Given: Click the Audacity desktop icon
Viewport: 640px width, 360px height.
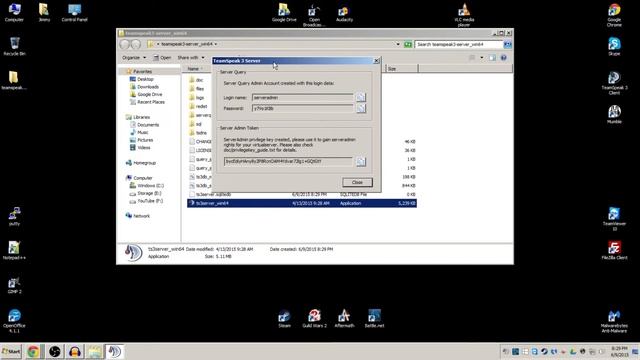Looking at the screenshot, I should click(x=344, y=12).
